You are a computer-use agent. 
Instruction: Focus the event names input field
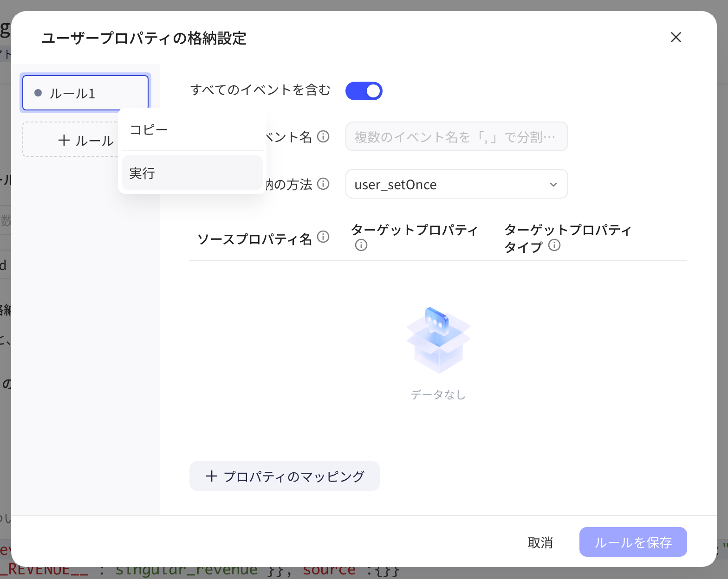click(x=456, y=136)
